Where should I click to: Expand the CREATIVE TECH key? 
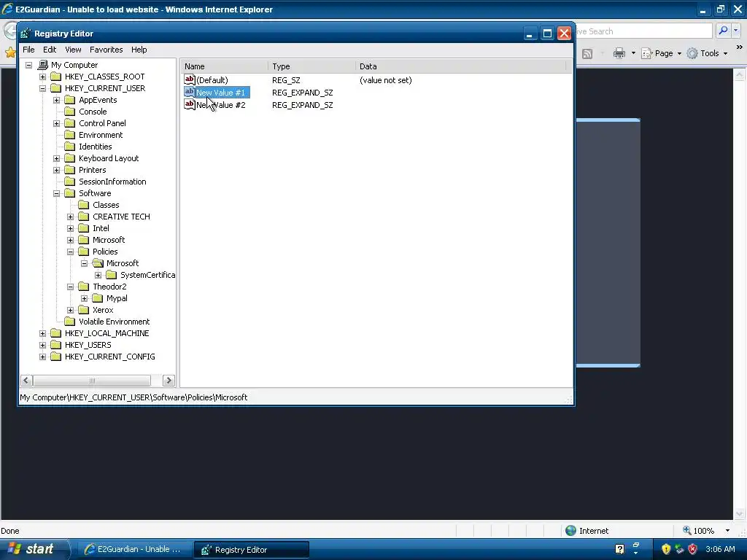[70, 217]
